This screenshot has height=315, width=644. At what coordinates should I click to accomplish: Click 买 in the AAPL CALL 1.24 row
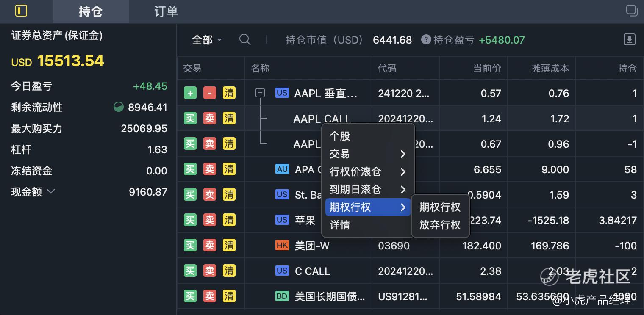[190, 119]
